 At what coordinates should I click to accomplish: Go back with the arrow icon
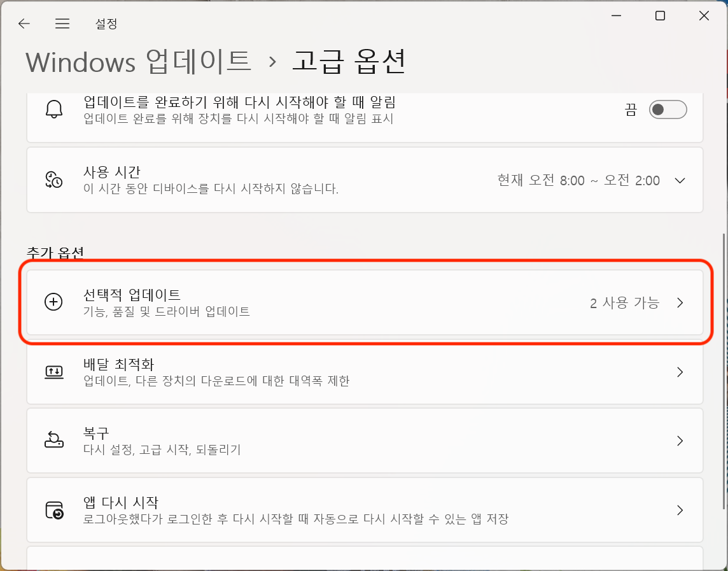pos(24,24)
